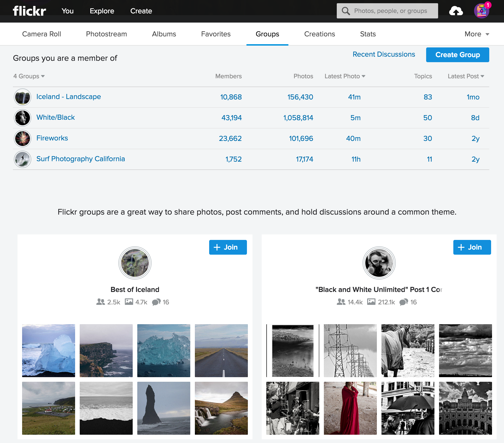Open the user avatar with notification badge
This screenshot has height=443, width=504.
[481, 11]
